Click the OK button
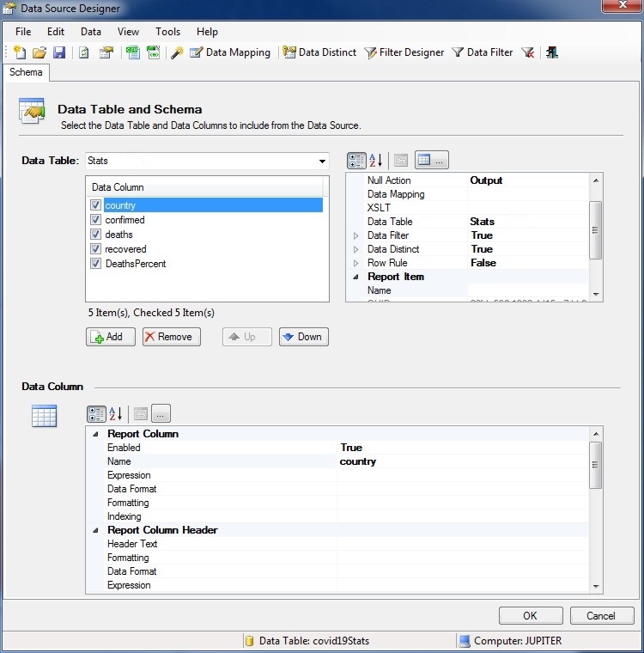This screenshot has height=653, width=644. click(x=531, y=615)
